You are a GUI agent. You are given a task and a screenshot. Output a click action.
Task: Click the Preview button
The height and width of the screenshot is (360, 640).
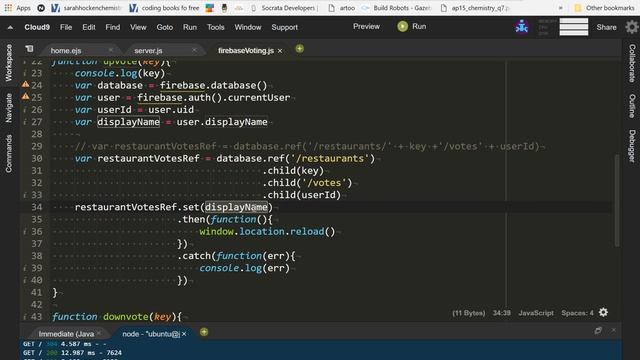click(x=366, y=27)
